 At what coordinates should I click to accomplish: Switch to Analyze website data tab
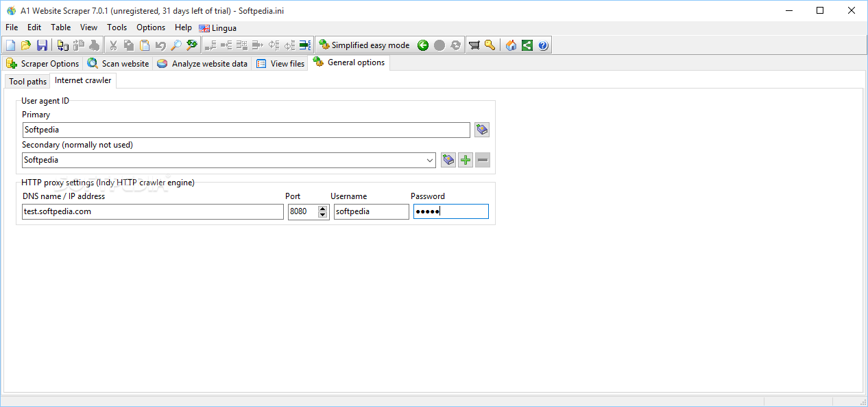(x=202, y=63)
